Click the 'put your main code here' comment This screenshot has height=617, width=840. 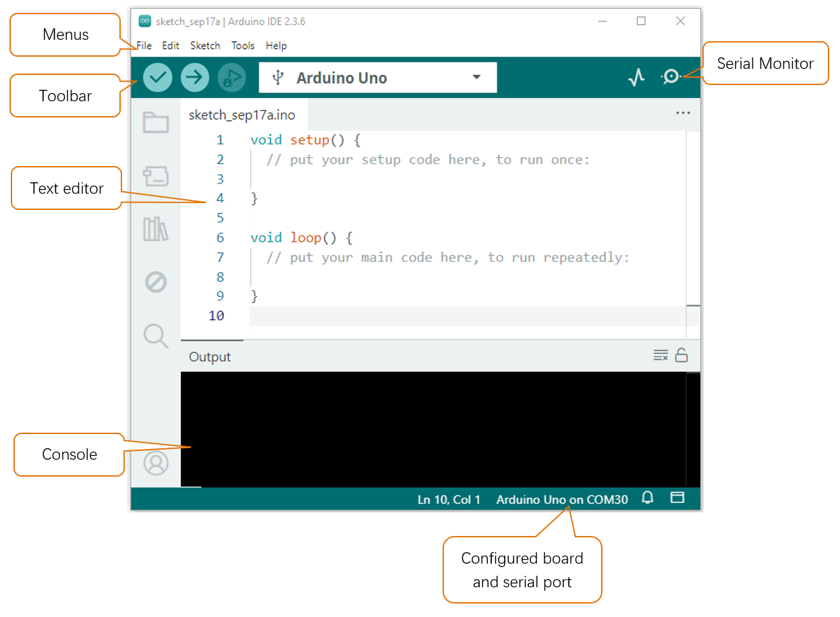(447, 257)
